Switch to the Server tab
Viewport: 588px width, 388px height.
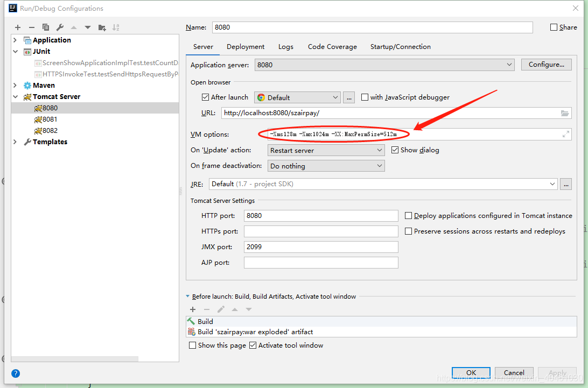(203, 46)
